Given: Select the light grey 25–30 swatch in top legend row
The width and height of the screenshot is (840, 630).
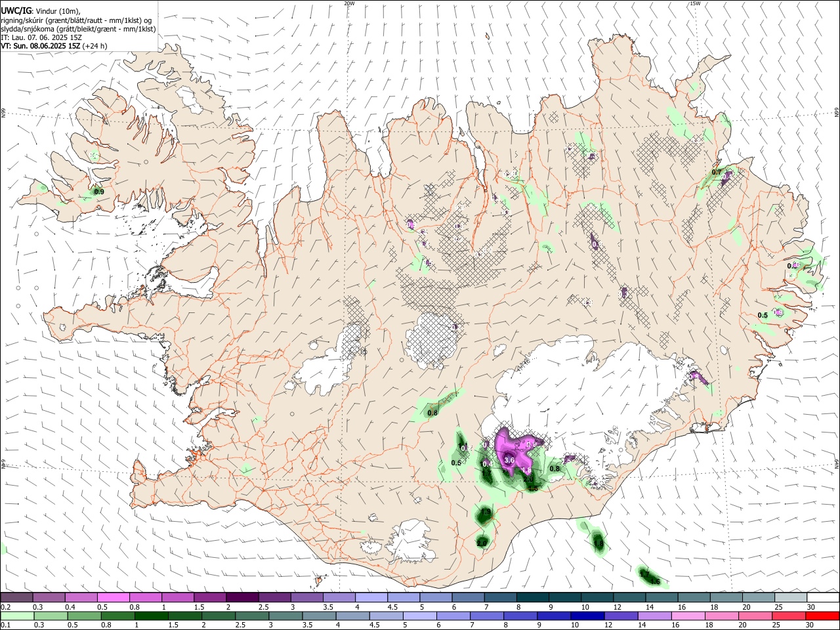Looking at the screenshot, I should [790, 597].
